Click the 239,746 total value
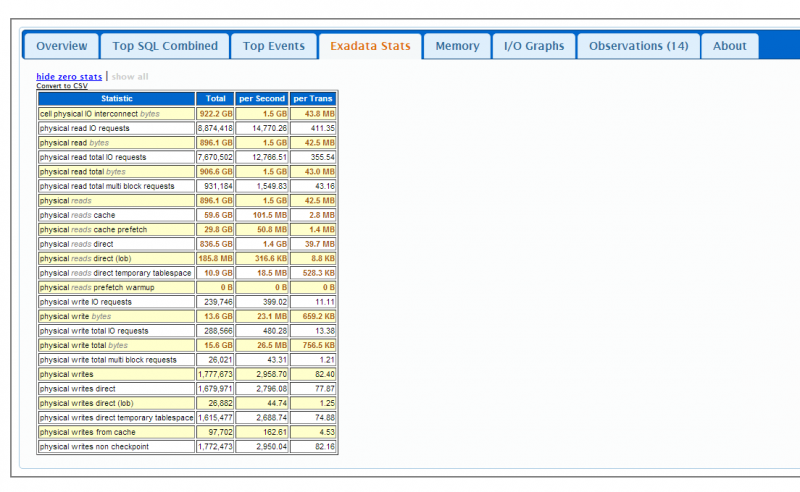Screen dimensions: 800x492 tap(218, 302)
